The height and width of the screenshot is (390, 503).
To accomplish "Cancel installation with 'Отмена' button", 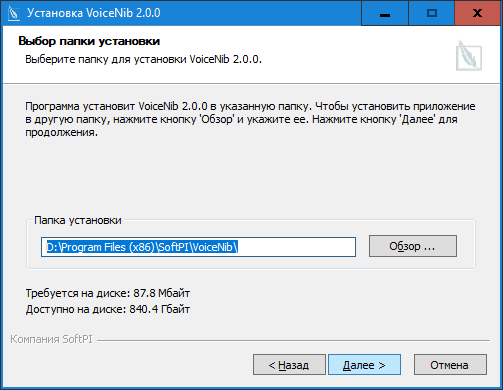I will tap(450, 365).
